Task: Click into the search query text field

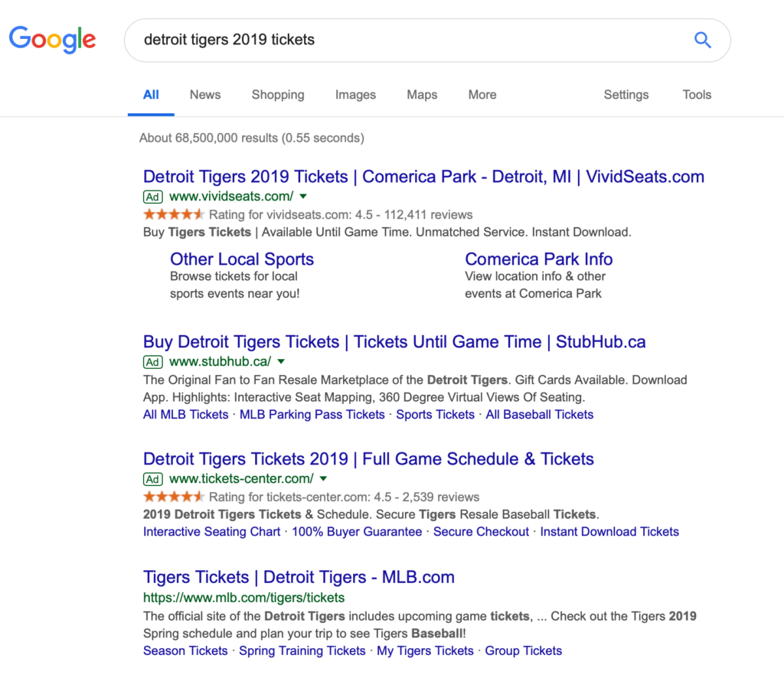Action: (410, 40)
